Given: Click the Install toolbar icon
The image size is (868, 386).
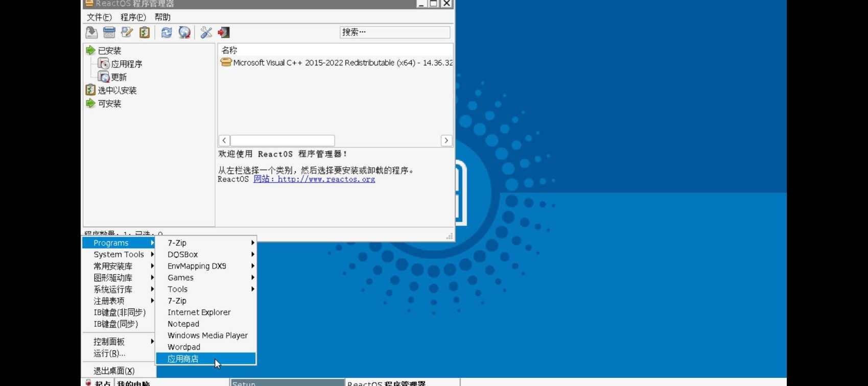Looking at the screenshot, I should tap(91, 33).
